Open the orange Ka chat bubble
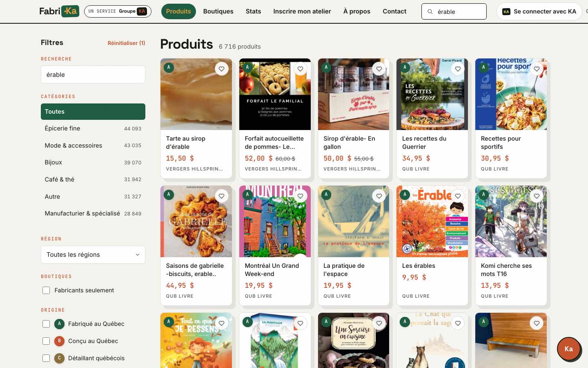The width and height of the screenshot is (588, 368). (569, 349)
